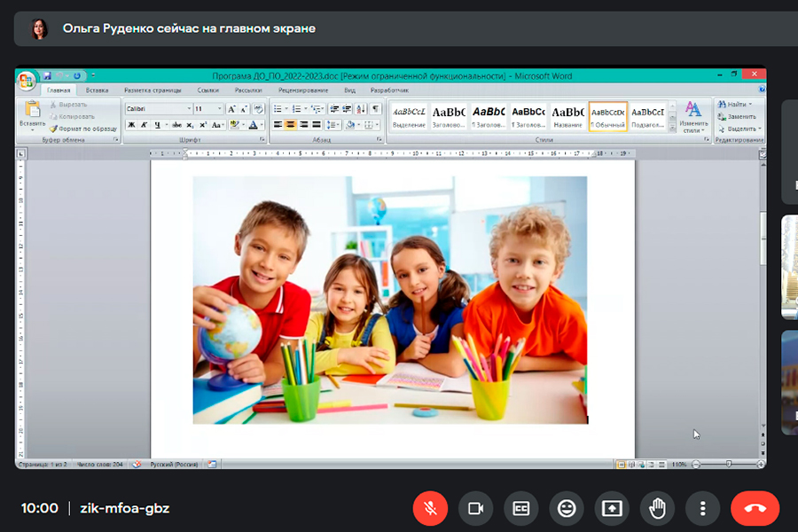The height and width of the screenshot is (532, 798).
Task: Increase paragraph indent
Action: pos(347,108)
